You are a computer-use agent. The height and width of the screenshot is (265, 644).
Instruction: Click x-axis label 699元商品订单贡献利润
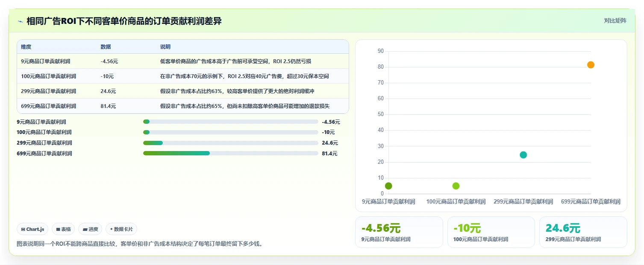click(591, 202)
